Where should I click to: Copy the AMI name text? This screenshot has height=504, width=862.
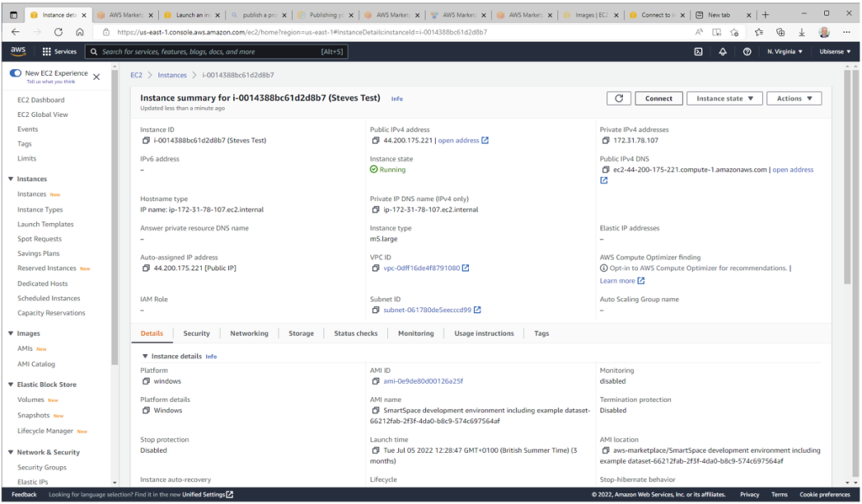point(375,411)
